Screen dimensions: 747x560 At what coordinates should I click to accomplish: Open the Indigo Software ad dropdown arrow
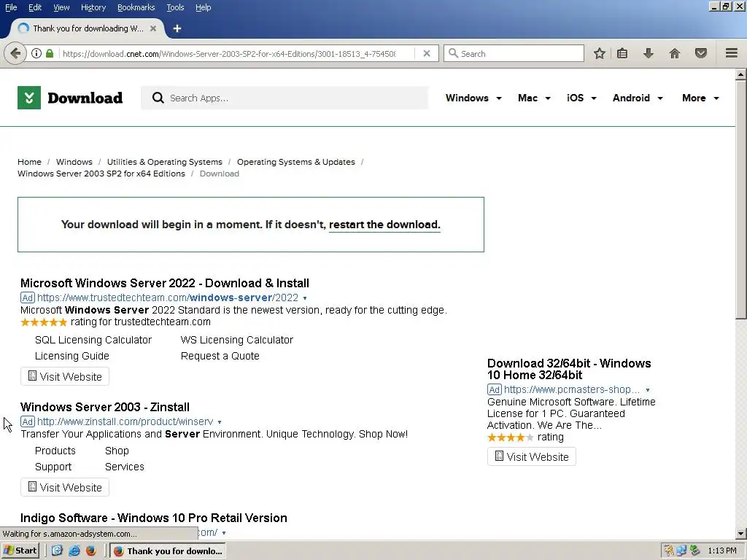click(224, 533)
